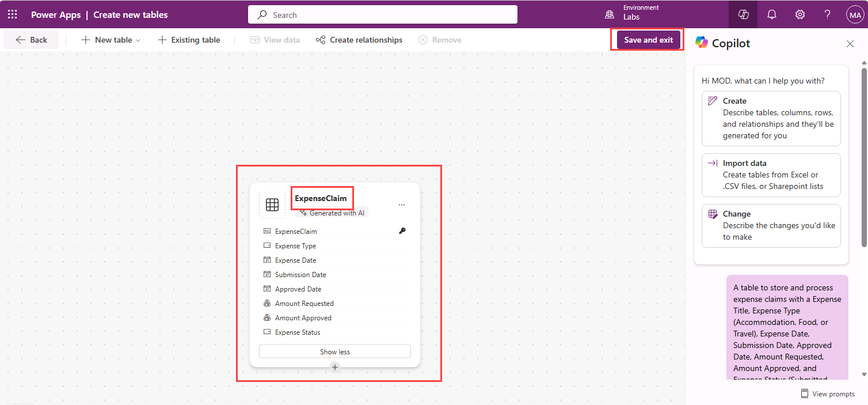Screen dimensions: 868x405
Task: Click the ExpenseClaim table title
Action: tap(321, 198)
